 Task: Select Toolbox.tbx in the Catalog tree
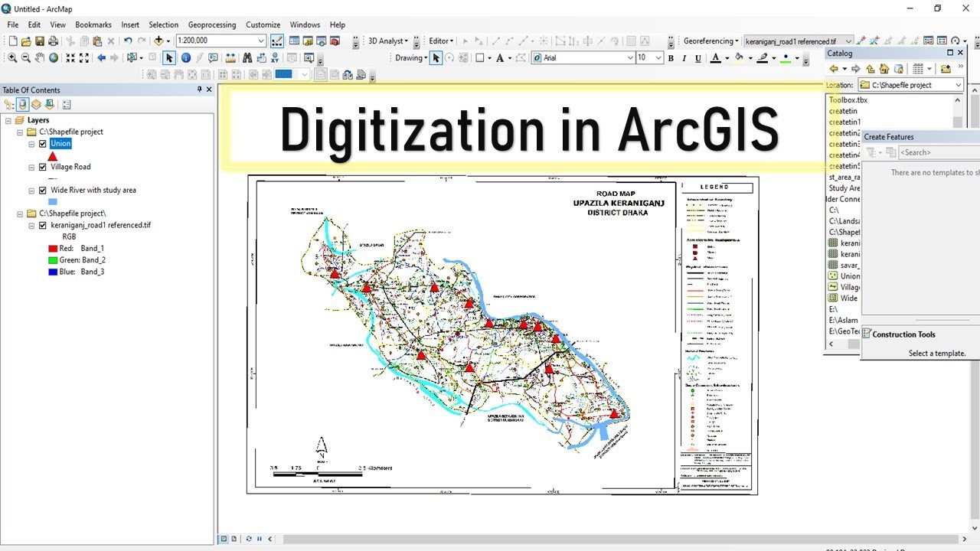[848, 99]
